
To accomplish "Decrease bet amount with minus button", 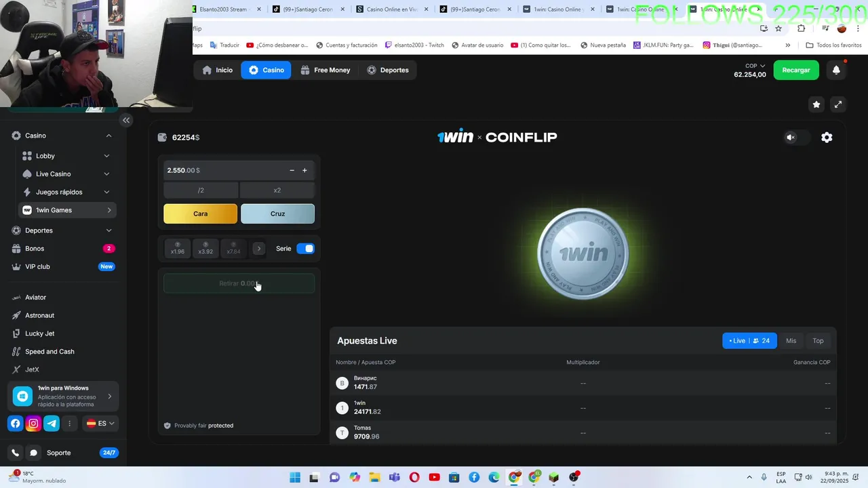I will tap(292, 171).
